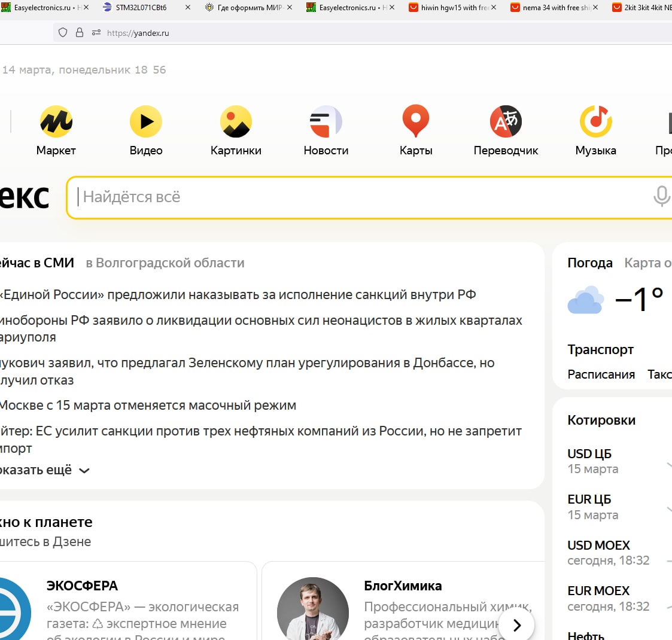
Task: Click the cloud weather icon
Action: point(585,300)
